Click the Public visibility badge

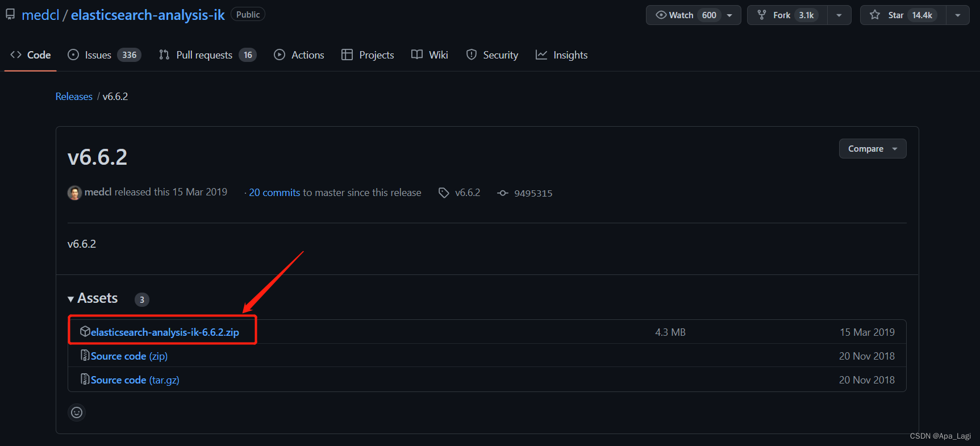248,15
